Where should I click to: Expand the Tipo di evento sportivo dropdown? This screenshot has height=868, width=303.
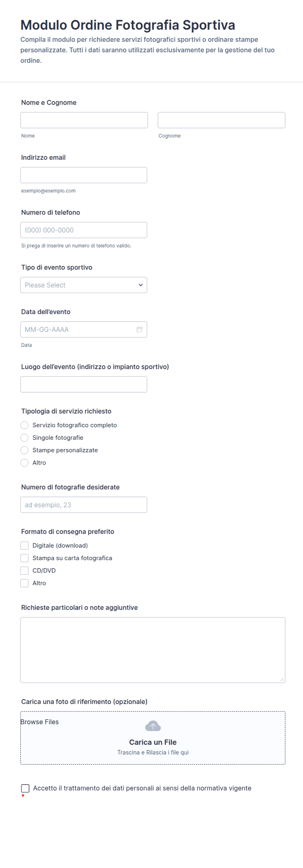[84, 285]
